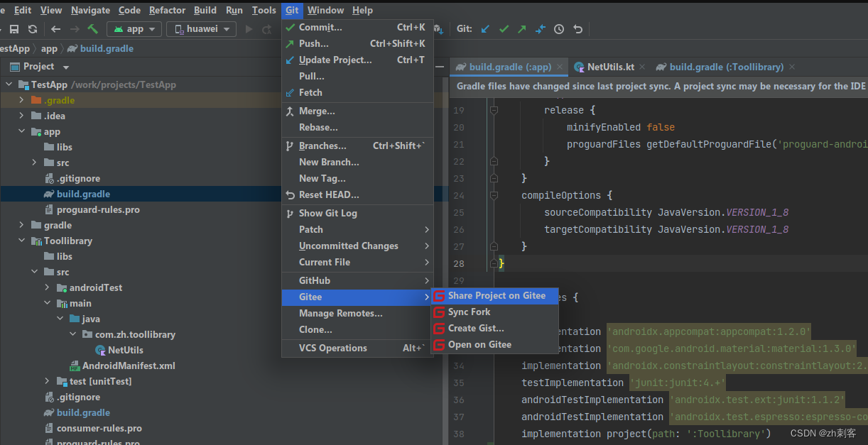The image size is (868, 445).
Task: Choose Clone... in the Git menu
Action: (x=357, y=329)
